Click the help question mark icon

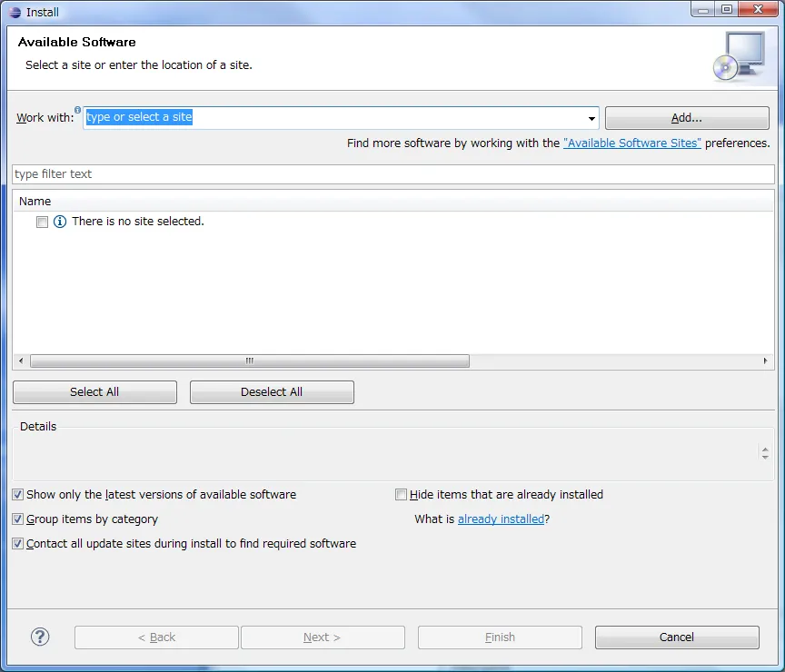click(40, 637)
